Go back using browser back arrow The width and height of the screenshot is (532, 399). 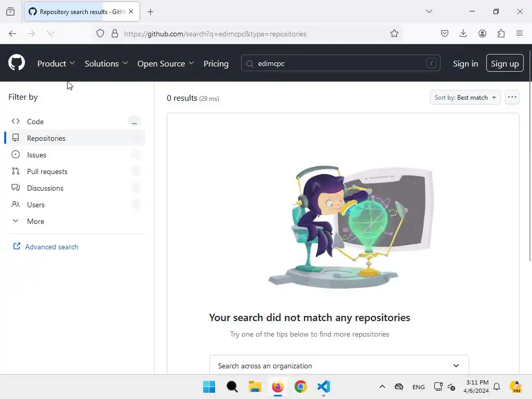pos(12,34)
